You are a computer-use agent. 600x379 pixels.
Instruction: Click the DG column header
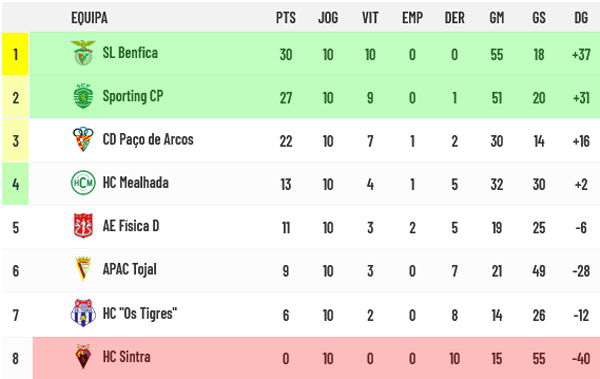click(581, 18)
